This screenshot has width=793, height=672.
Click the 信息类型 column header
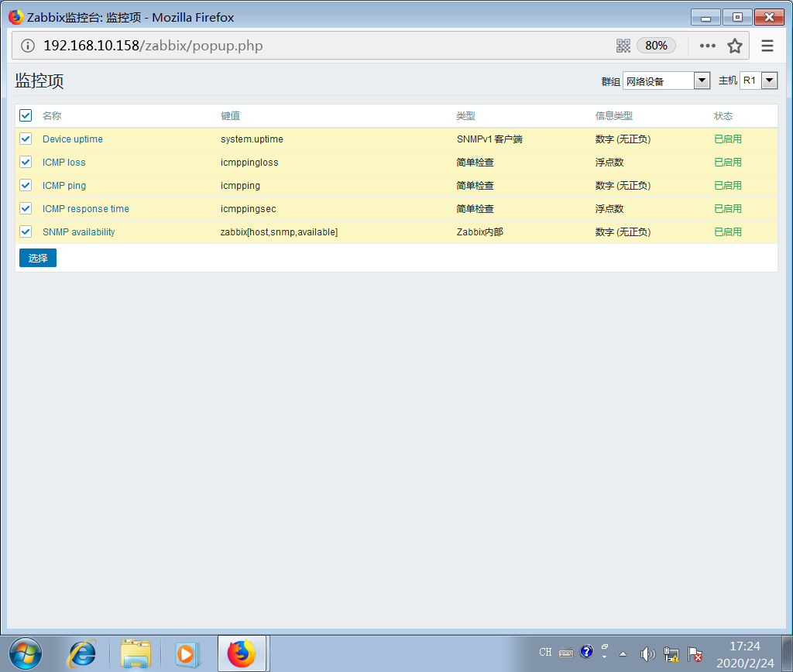(x=614, y=116)
